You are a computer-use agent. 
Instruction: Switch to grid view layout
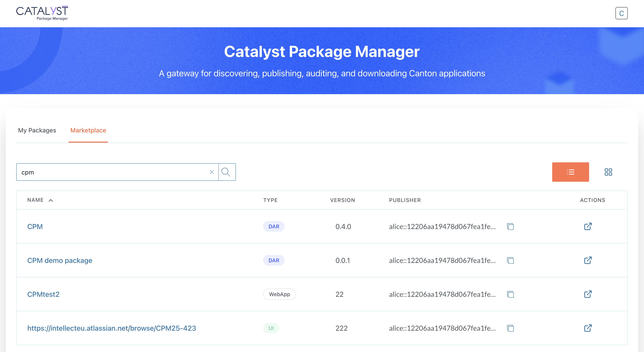click(x=608, y=172)
